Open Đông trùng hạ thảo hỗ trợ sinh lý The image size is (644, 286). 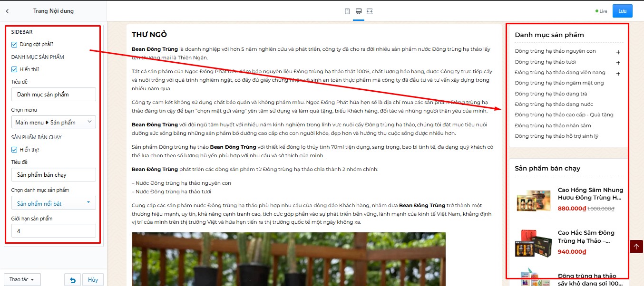point(556,136)
